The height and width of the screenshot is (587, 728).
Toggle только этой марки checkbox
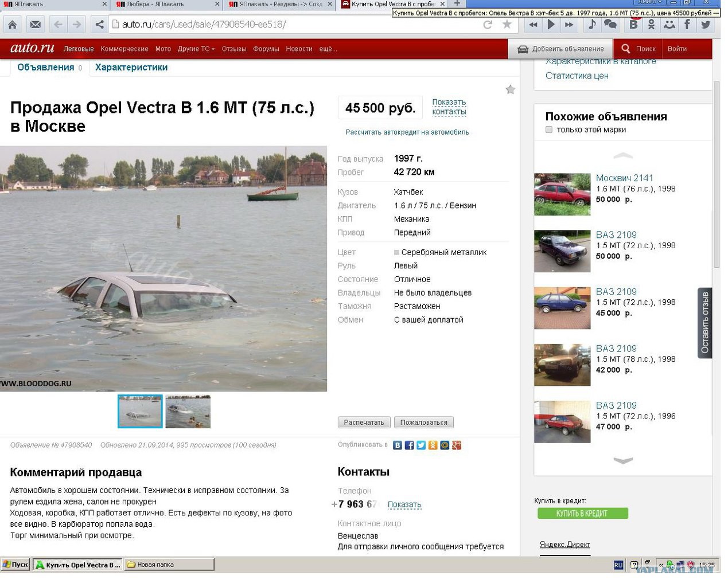[x=549, y=130]
